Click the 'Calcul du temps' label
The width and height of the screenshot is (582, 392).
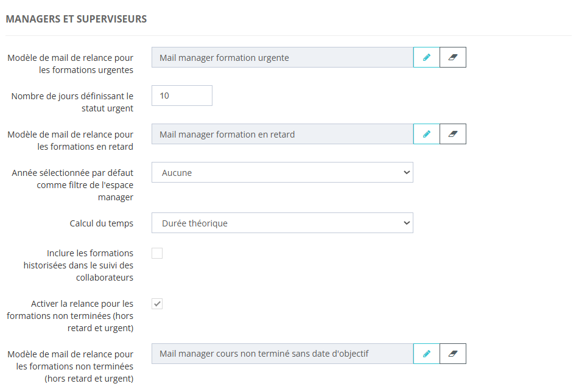coord(101,223)
